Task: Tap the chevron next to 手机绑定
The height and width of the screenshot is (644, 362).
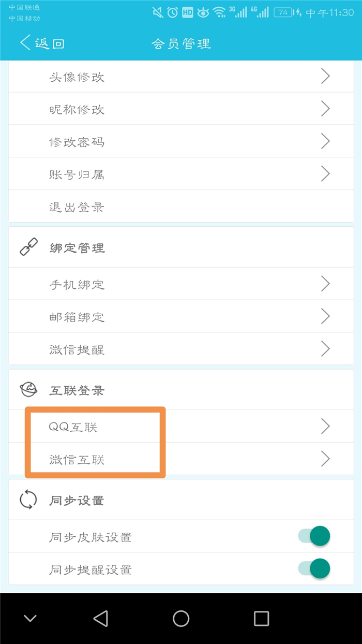Action: (x=325, y=284)
